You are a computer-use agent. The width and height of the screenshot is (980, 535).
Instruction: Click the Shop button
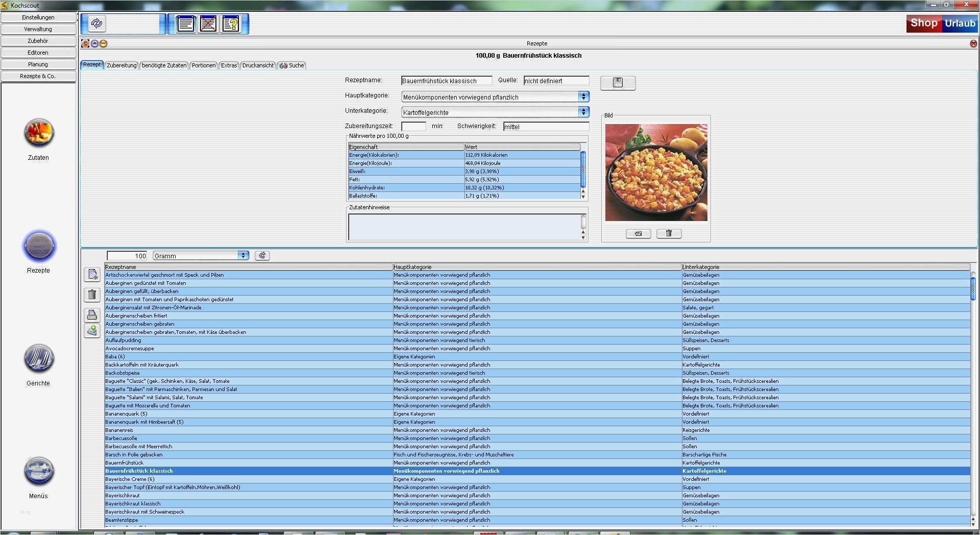click(x=923, y=23)
